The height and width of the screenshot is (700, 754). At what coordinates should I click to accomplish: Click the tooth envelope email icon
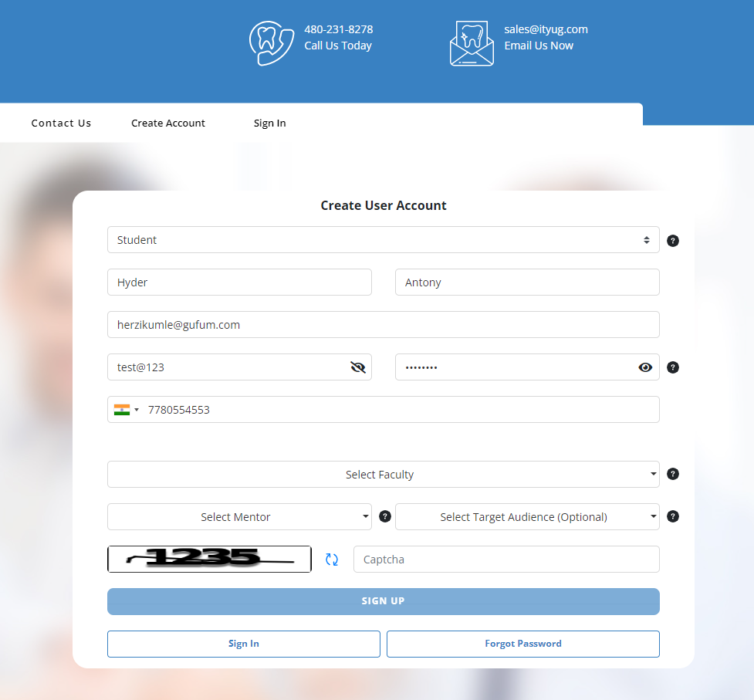pos(472,43)
